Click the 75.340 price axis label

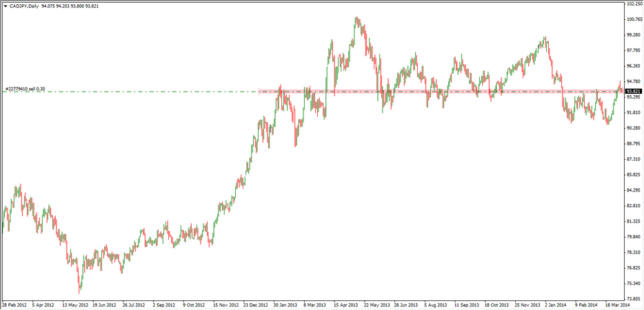click(x=634, y=283)
